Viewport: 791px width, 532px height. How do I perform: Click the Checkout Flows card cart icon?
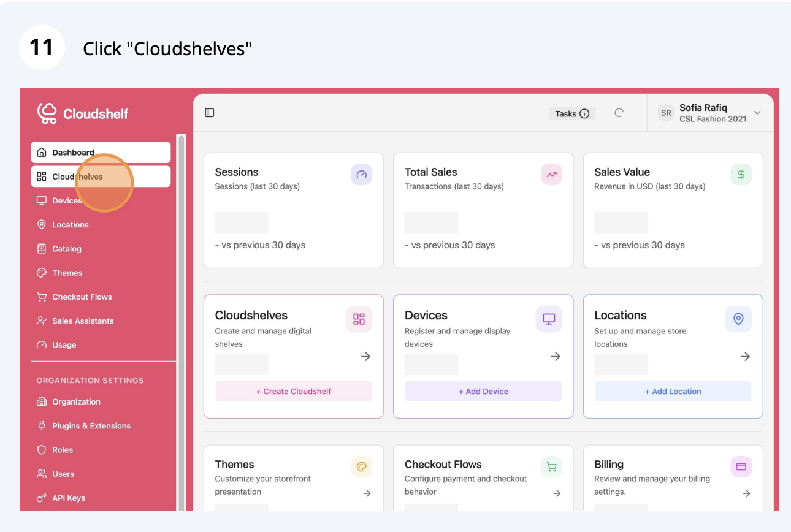551,467
